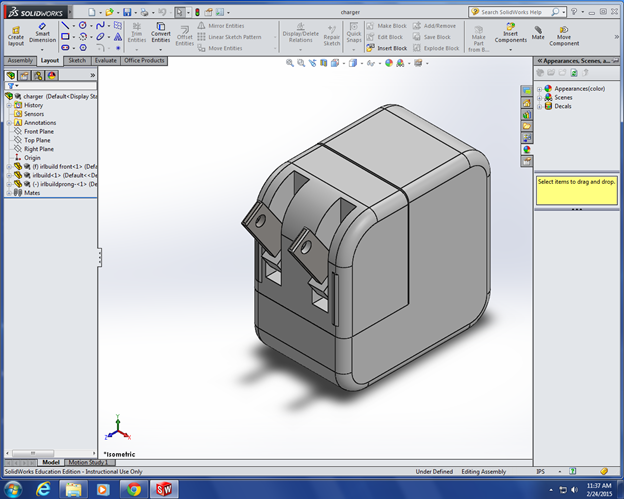Select the Model tab at bottom
This screenshot has height=499, width=624.
coord(51,462)
